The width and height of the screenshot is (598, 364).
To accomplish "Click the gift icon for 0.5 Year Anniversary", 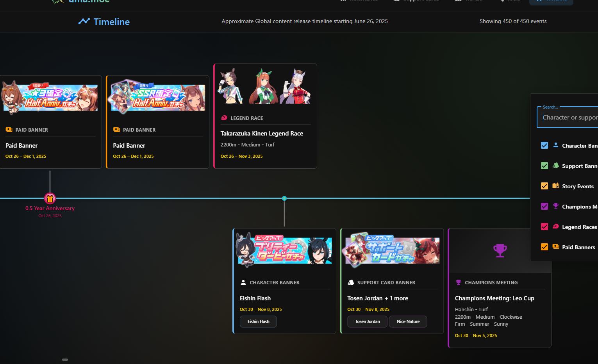I will pyautogui.click(x=50, y=198).
